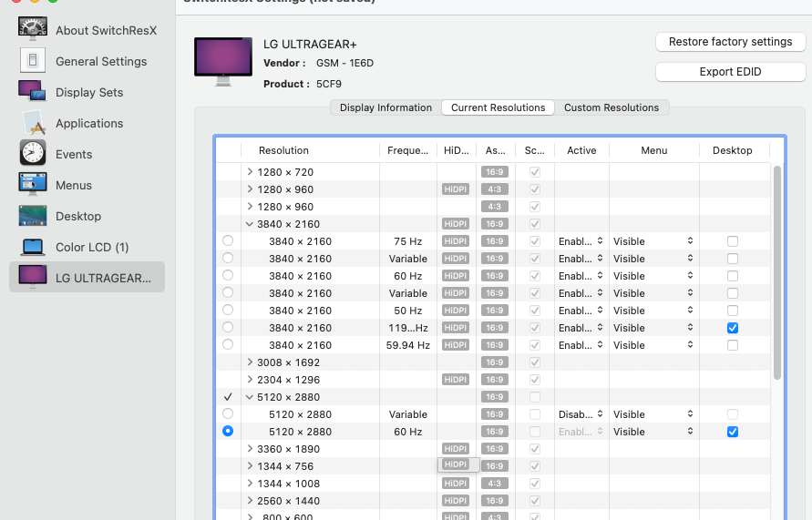Select the Color LCD (1) laptop icon

(33, 247)
